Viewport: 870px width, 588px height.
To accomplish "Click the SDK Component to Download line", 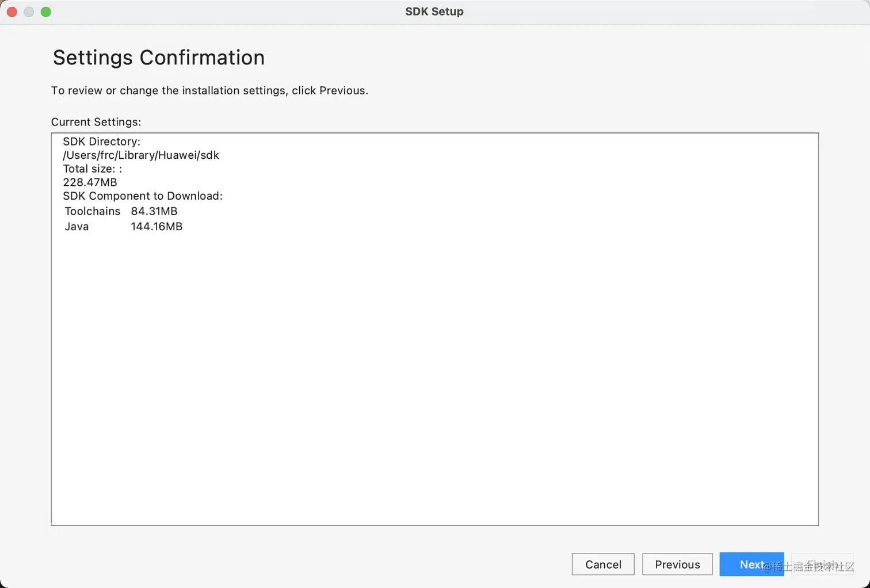I will [x=143, y=196].
